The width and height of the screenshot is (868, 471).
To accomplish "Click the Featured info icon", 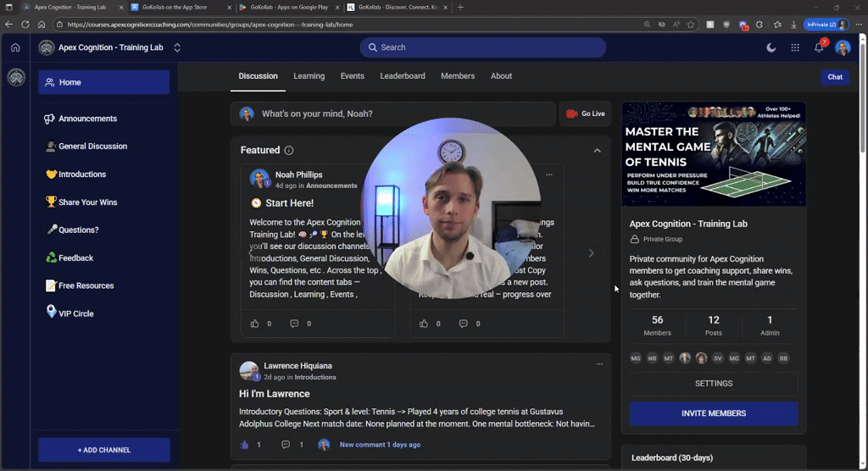I will pos(289,150).
